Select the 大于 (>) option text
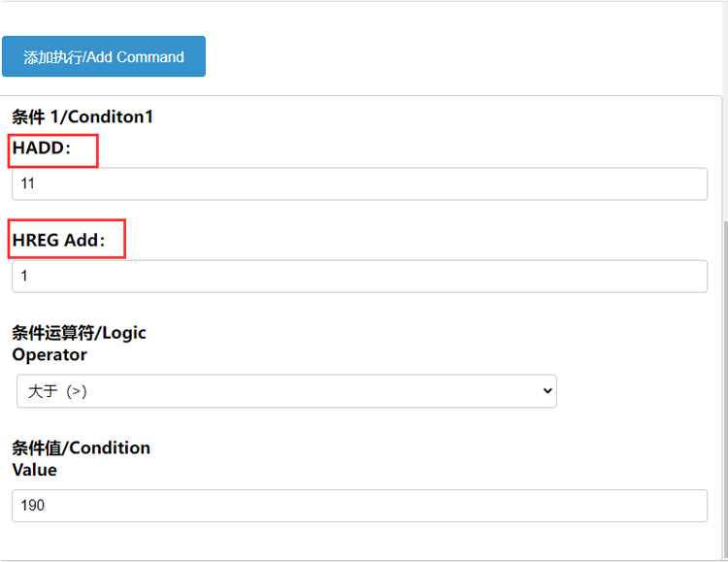 coord(57,391)
